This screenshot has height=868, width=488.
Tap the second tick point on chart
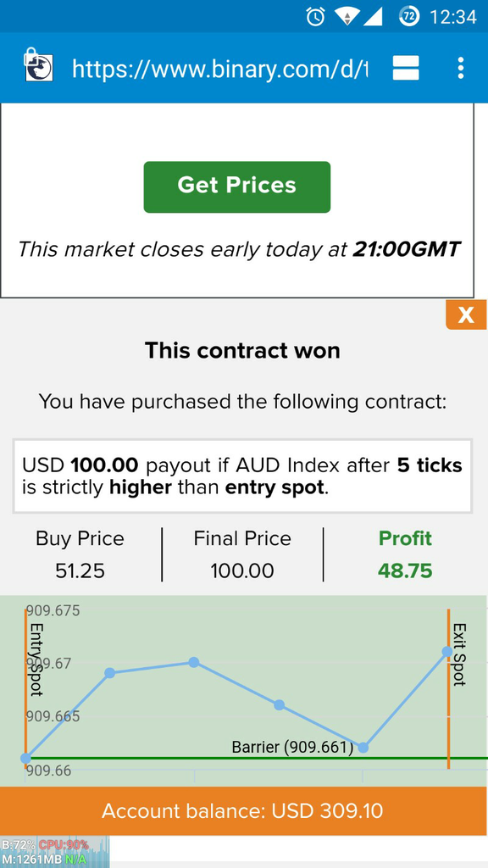109,672
